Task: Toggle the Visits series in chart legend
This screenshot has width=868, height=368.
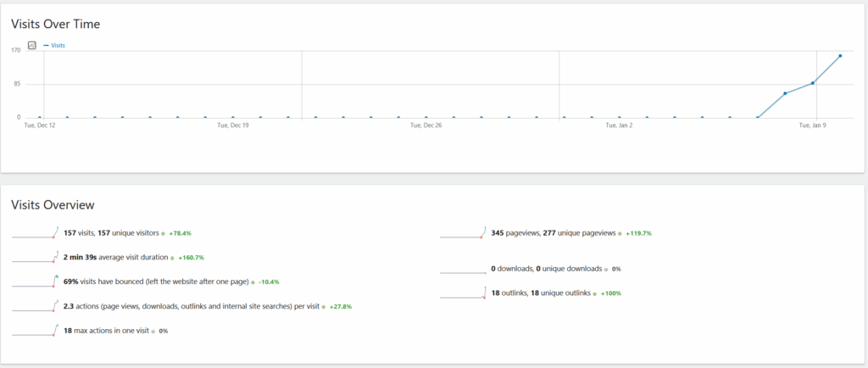Action: coord(58,45)
